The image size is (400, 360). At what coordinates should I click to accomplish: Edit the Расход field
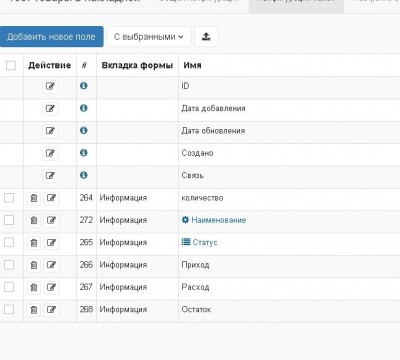tap(51, 287)
